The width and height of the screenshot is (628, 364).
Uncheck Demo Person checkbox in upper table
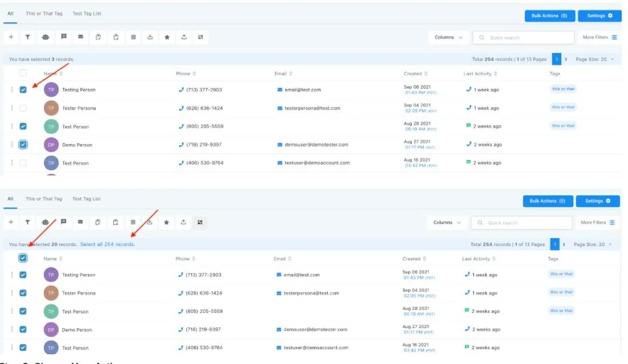[x=23, y=145]
